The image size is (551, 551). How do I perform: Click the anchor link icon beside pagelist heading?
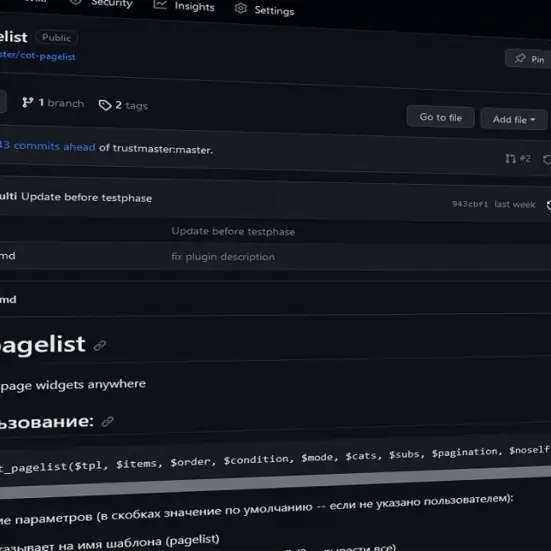[x=100, y=346]
